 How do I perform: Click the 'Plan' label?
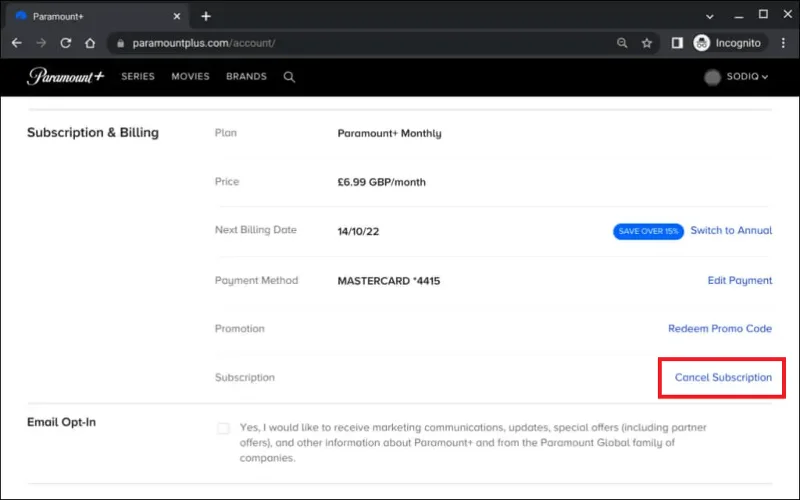point(226,133)
